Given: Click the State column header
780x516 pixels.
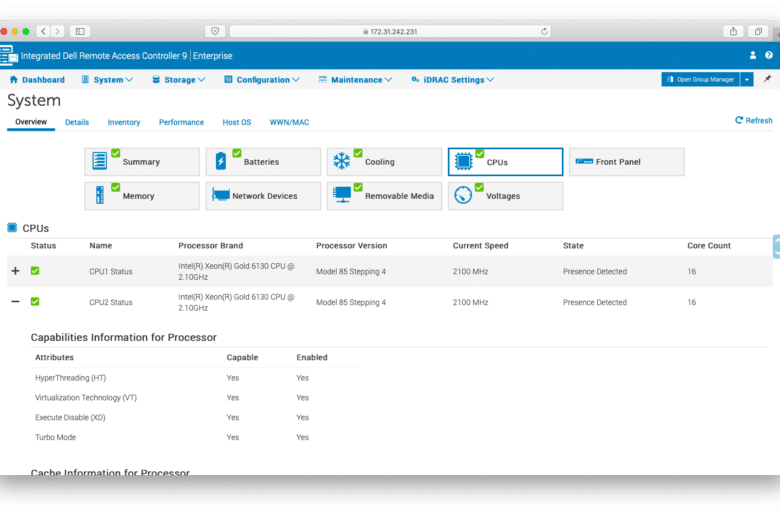Looking at the screenshot, I should (574, 245).
